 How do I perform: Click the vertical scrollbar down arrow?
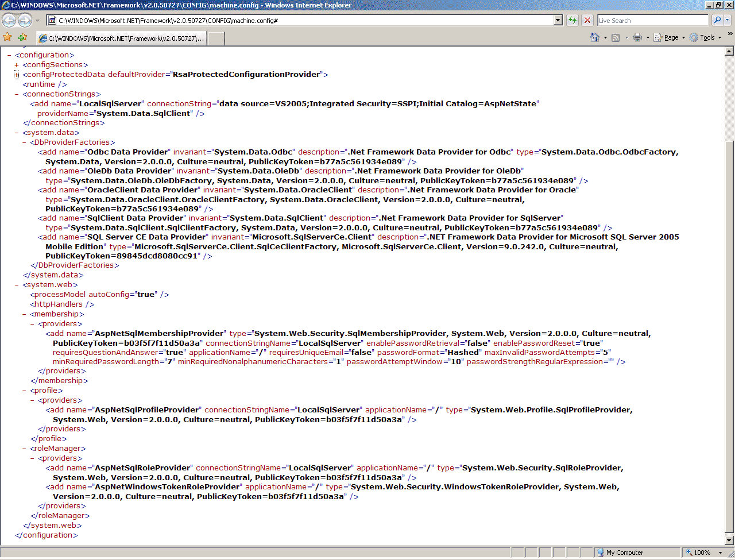pyautogui.click(x=729, y=540)
